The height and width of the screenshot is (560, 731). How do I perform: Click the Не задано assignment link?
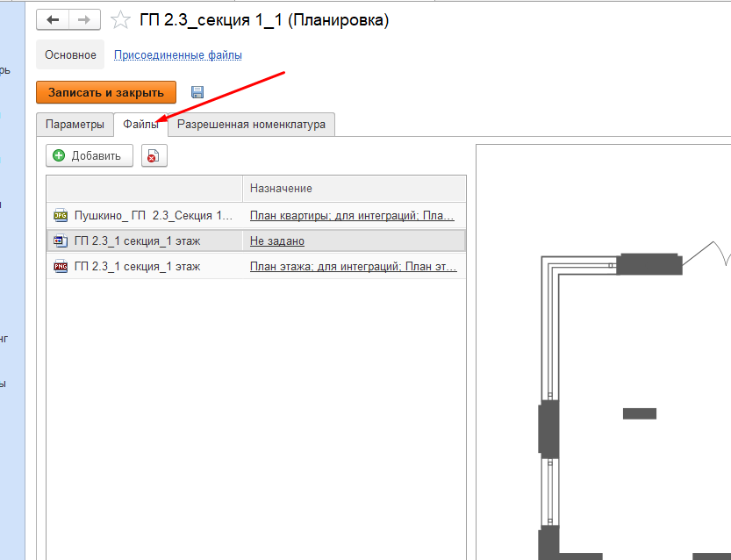(276, 241)
